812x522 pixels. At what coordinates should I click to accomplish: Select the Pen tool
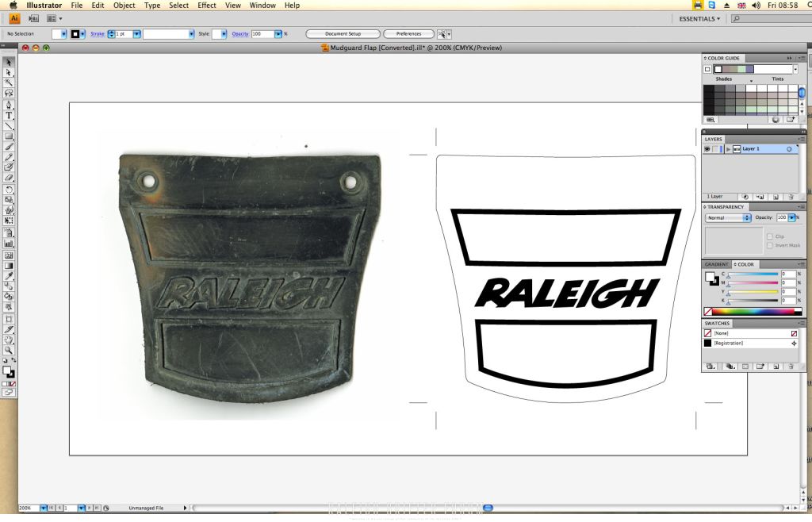(8, 106)
